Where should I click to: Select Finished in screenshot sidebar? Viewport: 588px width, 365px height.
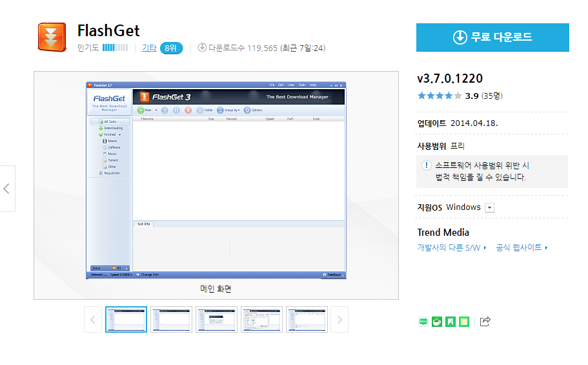coord(110,134)
